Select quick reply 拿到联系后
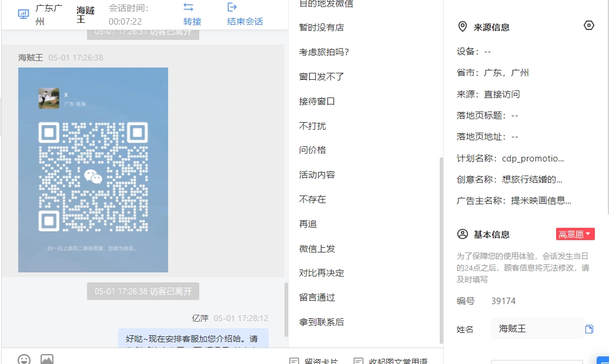This screenshot has width=609, height=364. tap(322, 322)
